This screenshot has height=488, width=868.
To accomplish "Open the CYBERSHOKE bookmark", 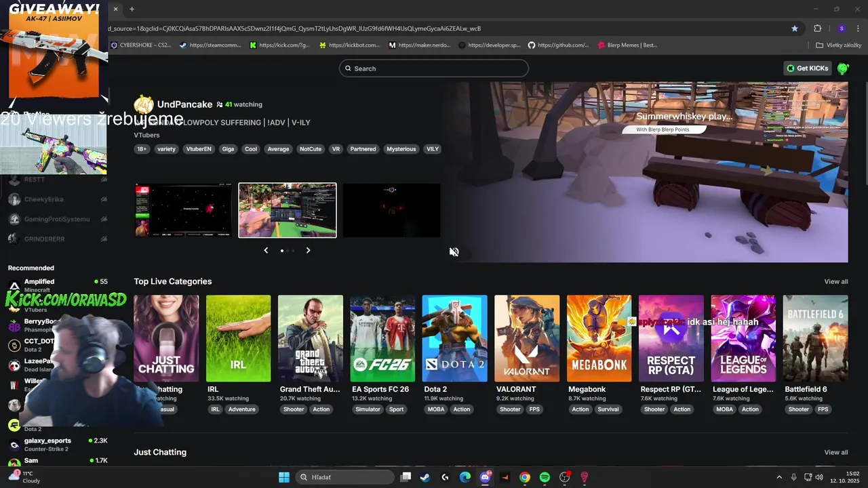I will click(141, 45).
